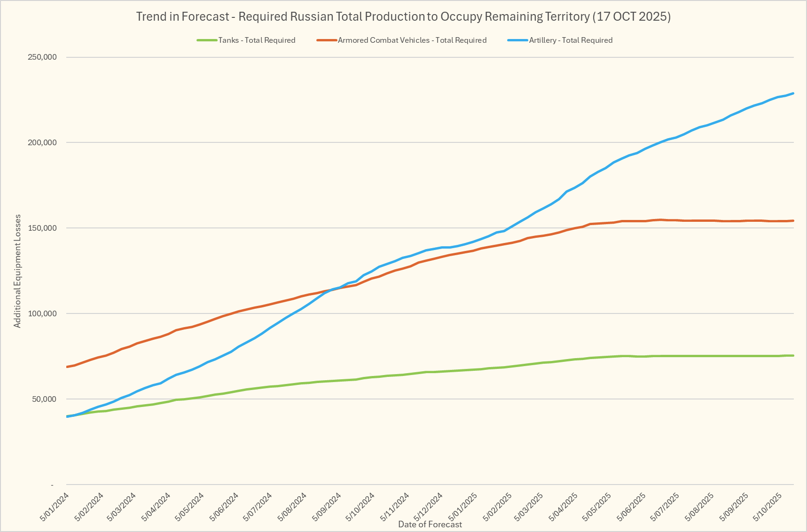
Task: Click the 5/06/2024 x-axis date label
Action: coord(225,507)
